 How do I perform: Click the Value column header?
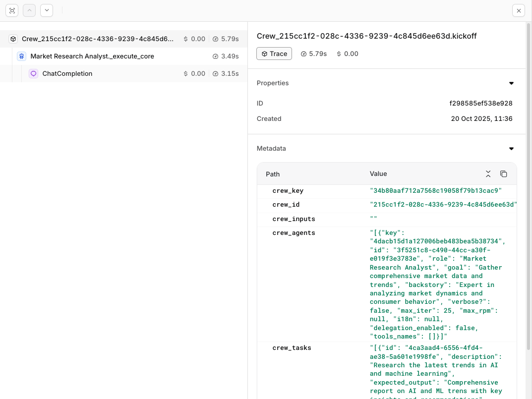coord(378,173)
